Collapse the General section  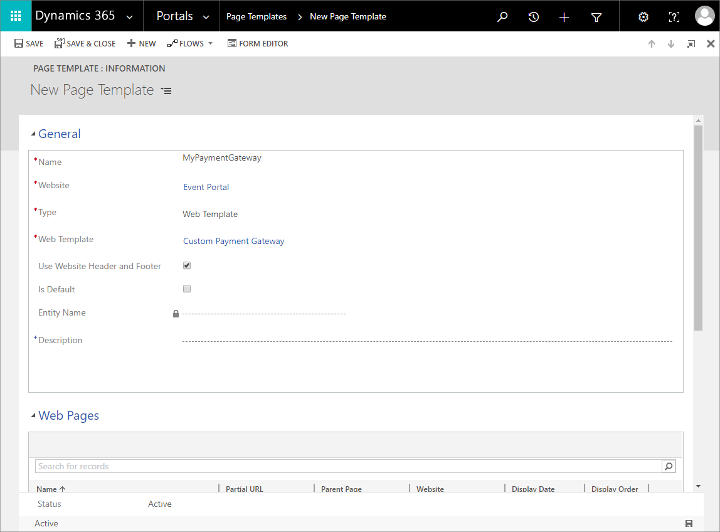pyautogui.click(x=33, y=134)
